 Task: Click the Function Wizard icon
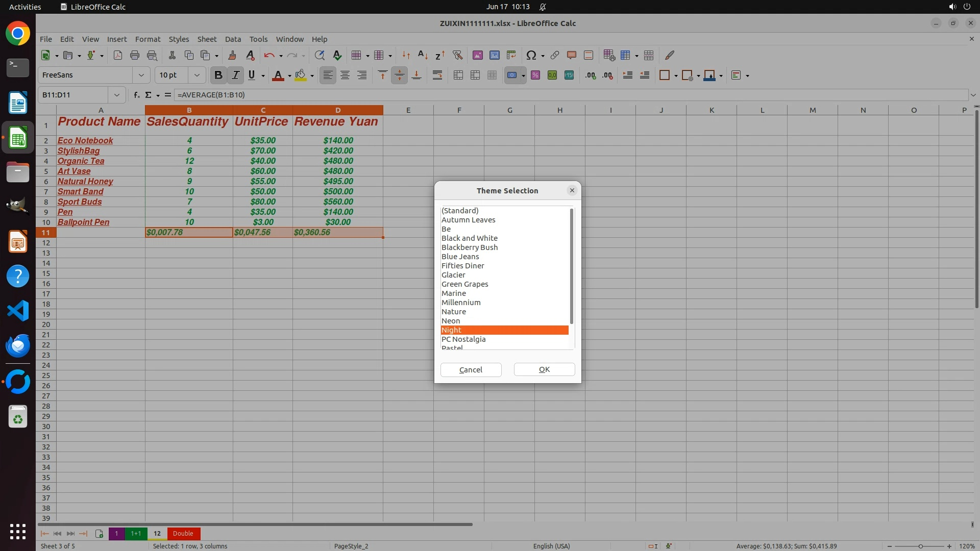(x=136, y=95)
